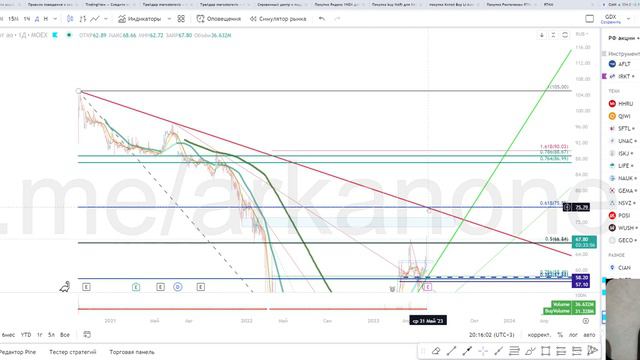The height and width of the screenshot is (360, 640).
Task: Select the line chart type icon
Action: [95, 19]
